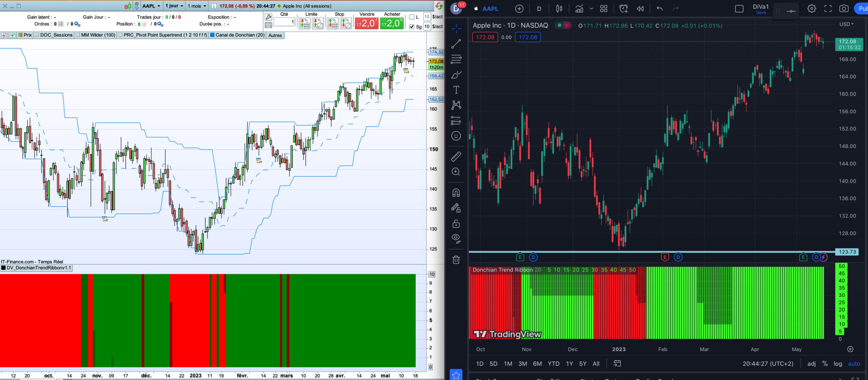Viewport: 868px width, 380px height.
Task: Open the Fibonacci retracement tools
Action: [x=456, y=59]
